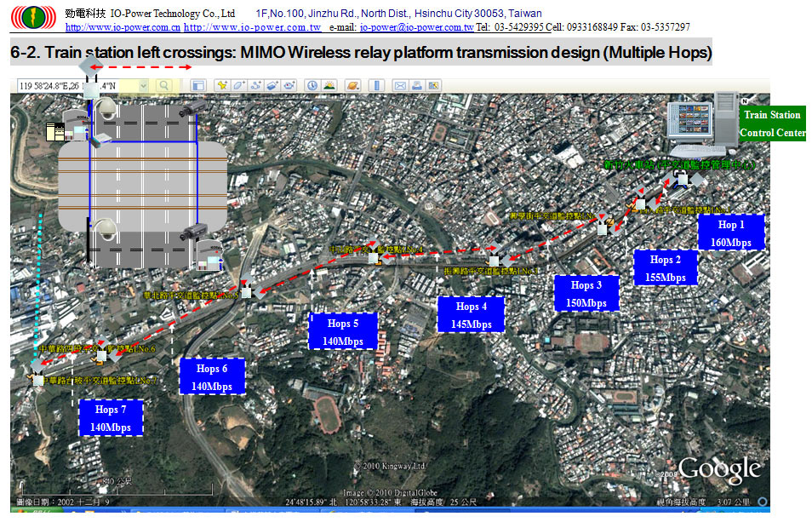812x522 pixels.
Task: Click the Print icon in toolbar
Action: coord(416,85)
